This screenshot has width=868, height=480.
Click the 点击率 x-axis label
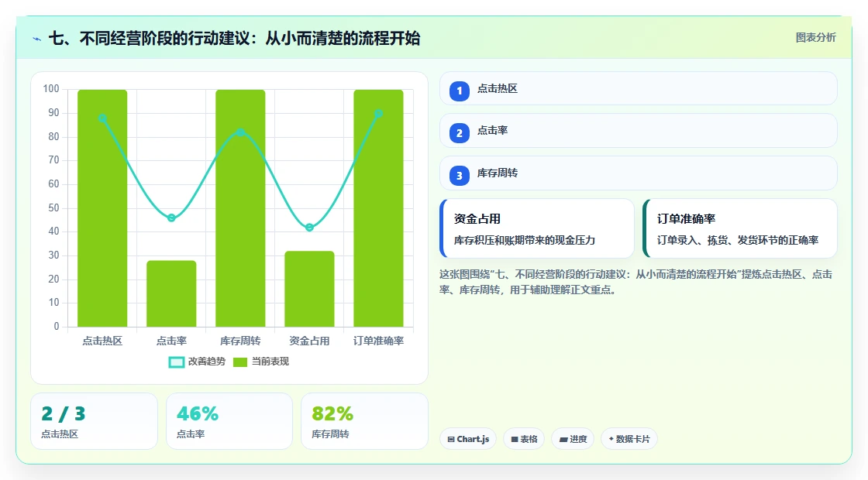point(171,341)
